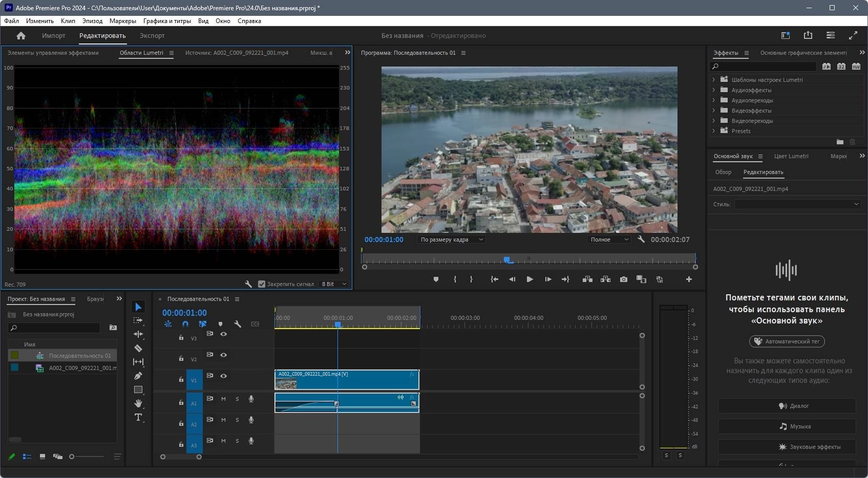Open Lumetri scopes settings wrench
The height and width of the screenshot is (478, 868).
pos(248,284)
